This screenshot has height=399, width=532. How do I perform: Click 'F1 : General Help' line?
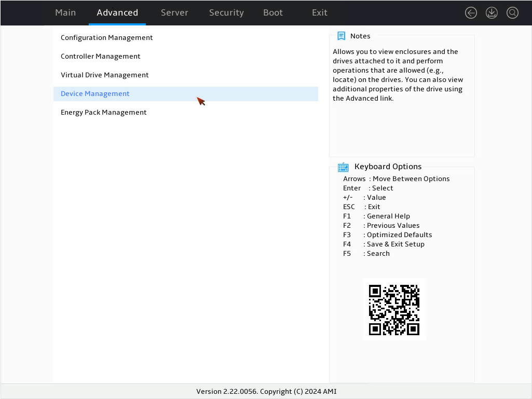tap(376, 216)
